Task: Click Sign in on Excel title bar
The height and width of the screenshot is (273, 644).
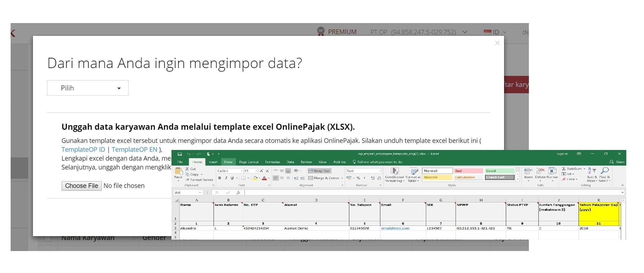Action: [562, 154]
